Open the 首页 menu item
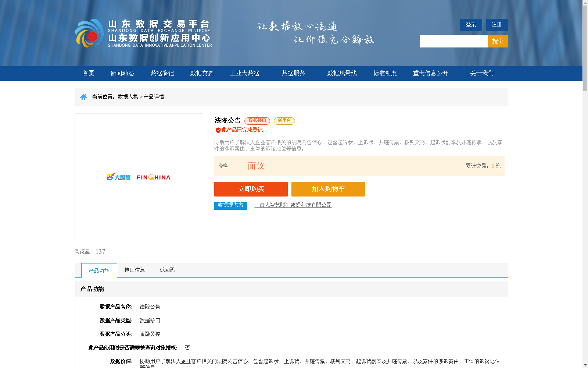This screenshot has height=368, width=588. pos(88,73)
